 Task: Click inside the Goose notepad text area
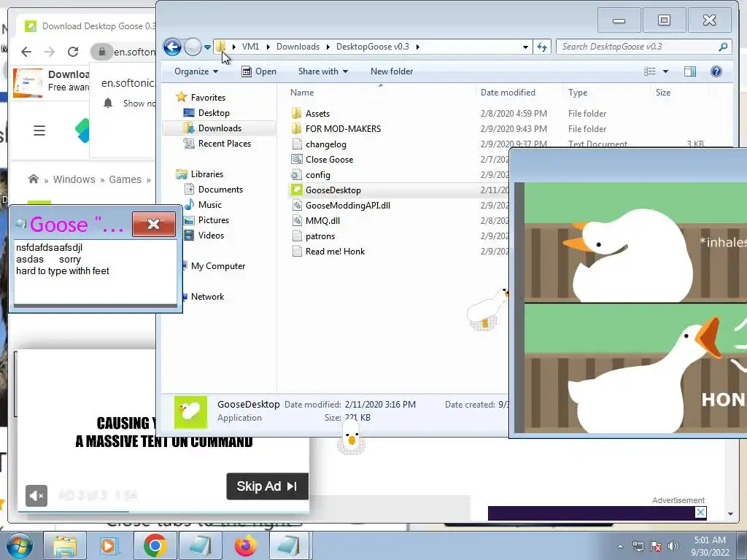coord(96,271)
